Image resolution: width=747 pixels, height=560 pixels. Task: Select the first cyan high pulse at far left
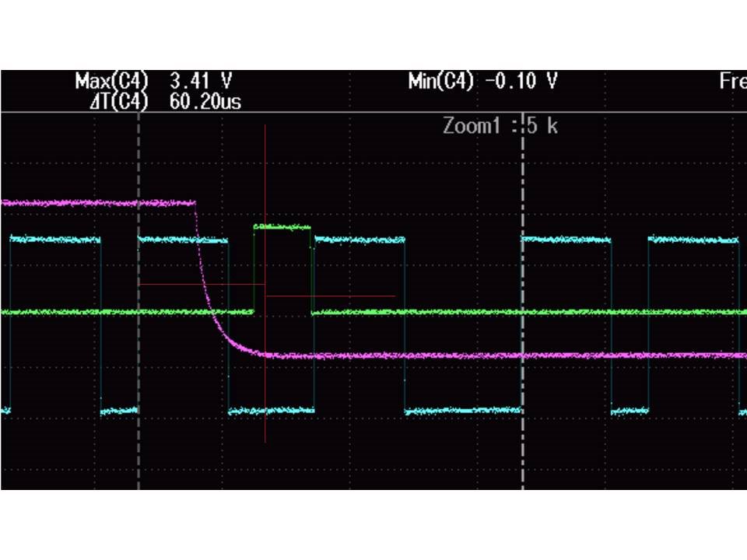coord(54,239)
